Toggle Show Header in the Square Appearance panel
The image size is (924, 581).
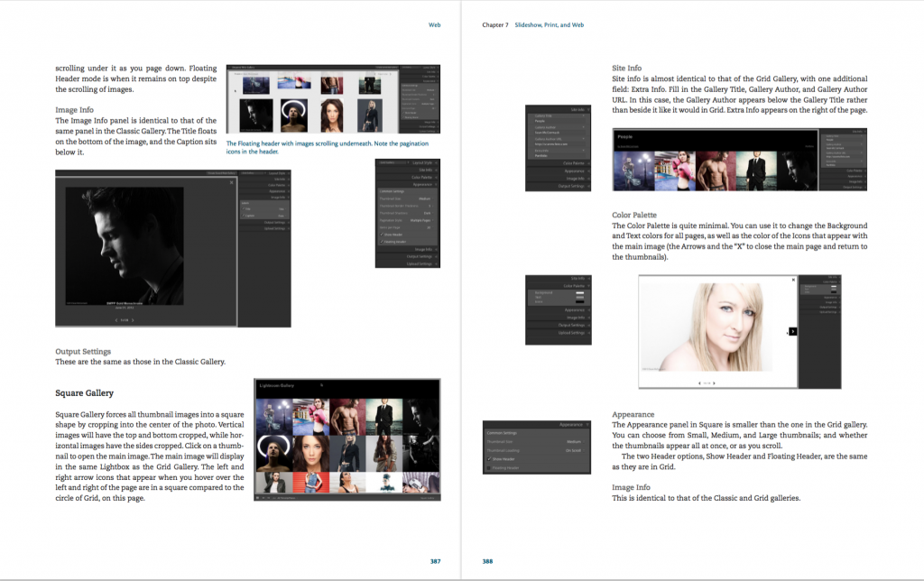(489, 459)
